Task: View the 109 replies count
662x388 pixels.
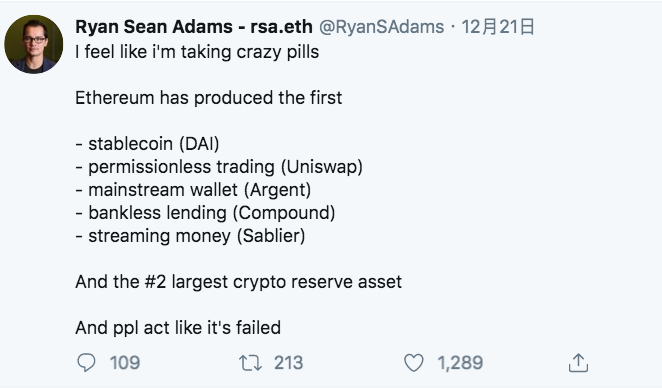Action: tap(125, 363)
